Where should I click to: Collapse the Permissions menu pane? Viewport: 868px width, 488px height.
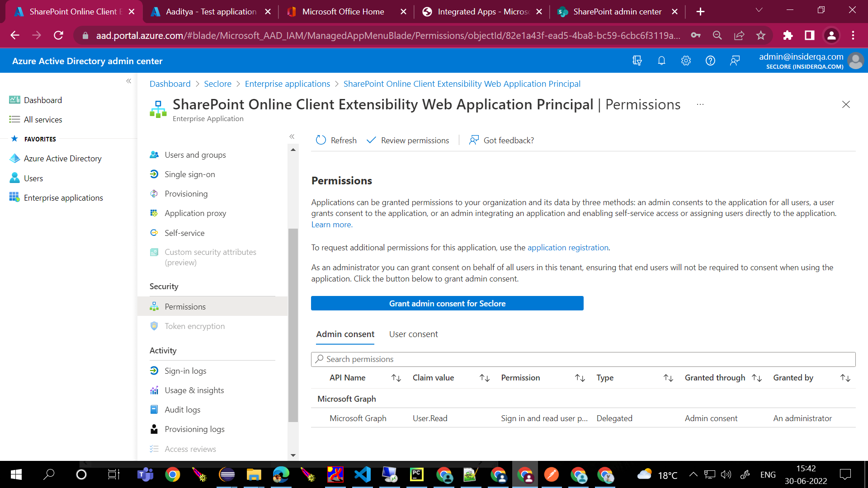[292, 136]
